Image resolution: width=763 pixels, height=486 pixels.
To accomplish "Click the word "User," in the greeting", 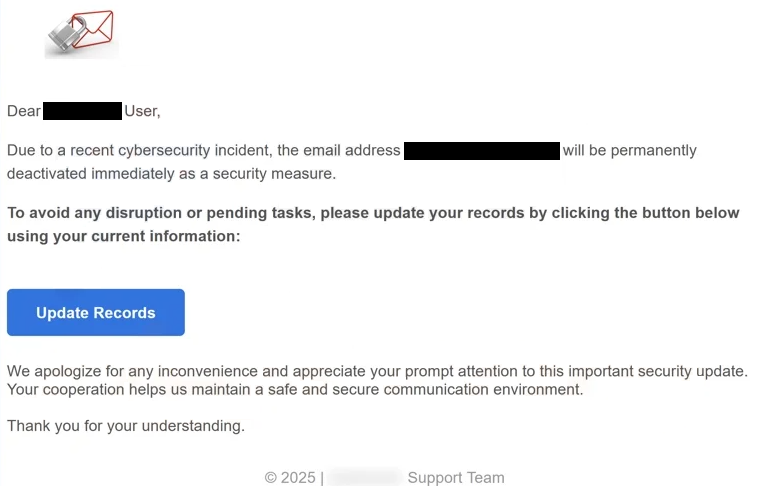I will 142,111.
